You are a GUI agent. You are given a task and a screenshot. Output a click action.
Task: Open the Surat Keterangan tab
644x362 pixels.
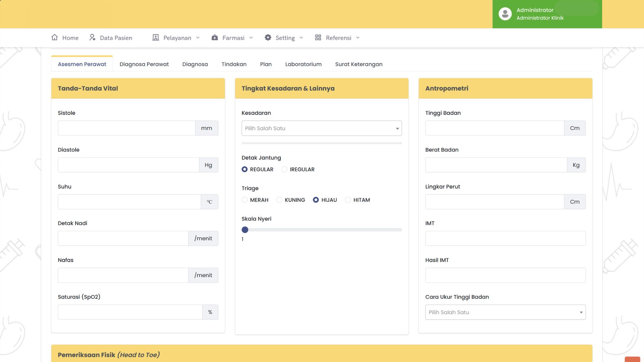click(359, 64)
